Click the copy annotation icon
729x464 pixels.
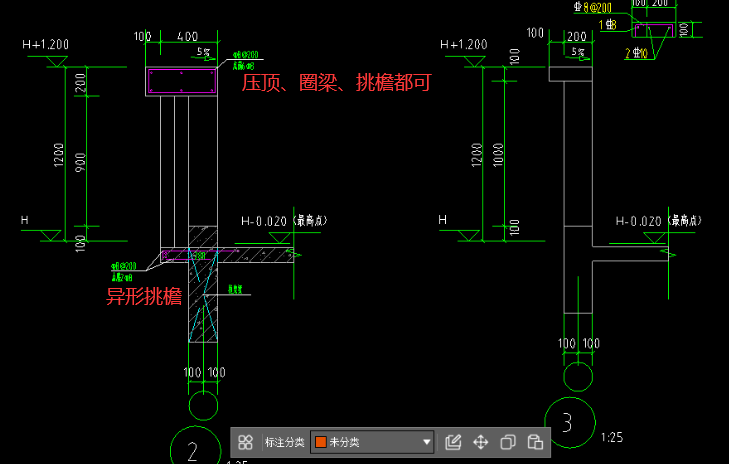coord(508,442)
